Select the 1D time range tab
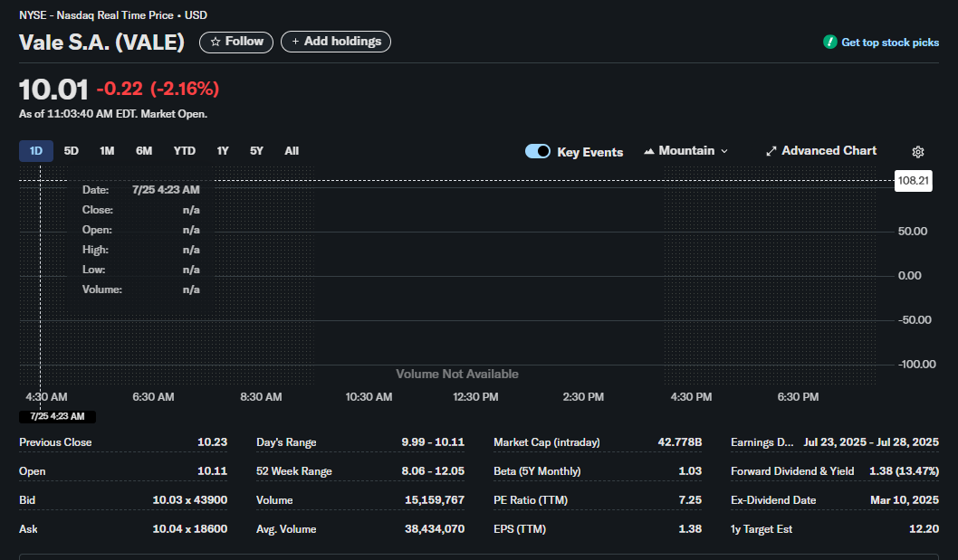Image resolution: width=958 pixels, height=560 pixels. 36,151
